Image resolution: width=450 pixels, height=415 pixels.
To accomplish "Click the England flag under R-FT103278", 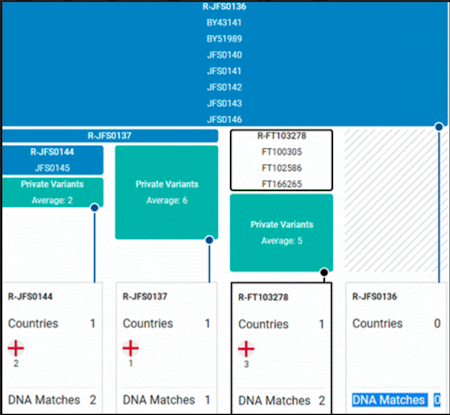I will click(x=246, y=349).
